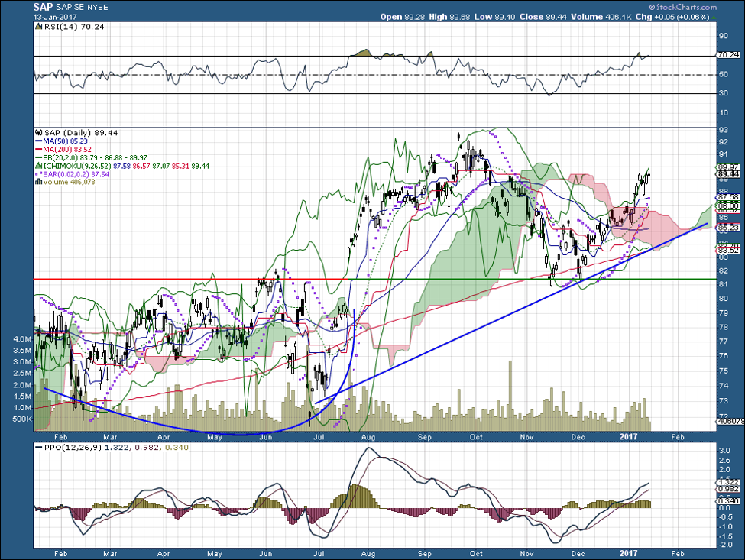The width and height of the screenshot is (745, 560).
Task: Click the '4.0M' label on the volume scale
Action: click(23, 339)
